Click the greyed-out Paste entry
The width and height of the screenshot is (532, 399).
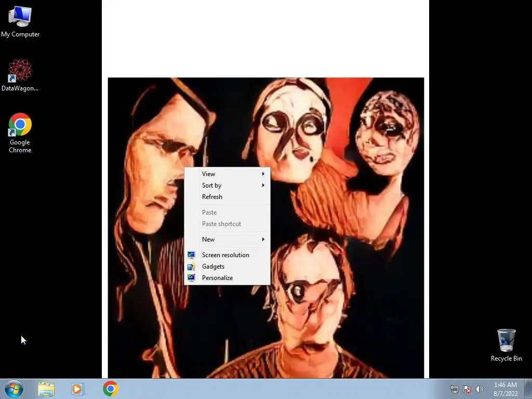tap(227, 212)
